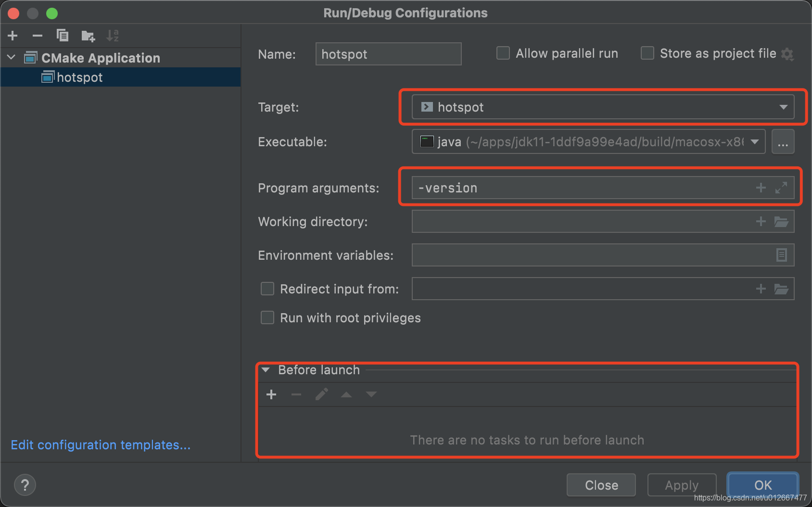Browse for Working directory folder
This screenshot has height=507, width=812.
[781, 221]
